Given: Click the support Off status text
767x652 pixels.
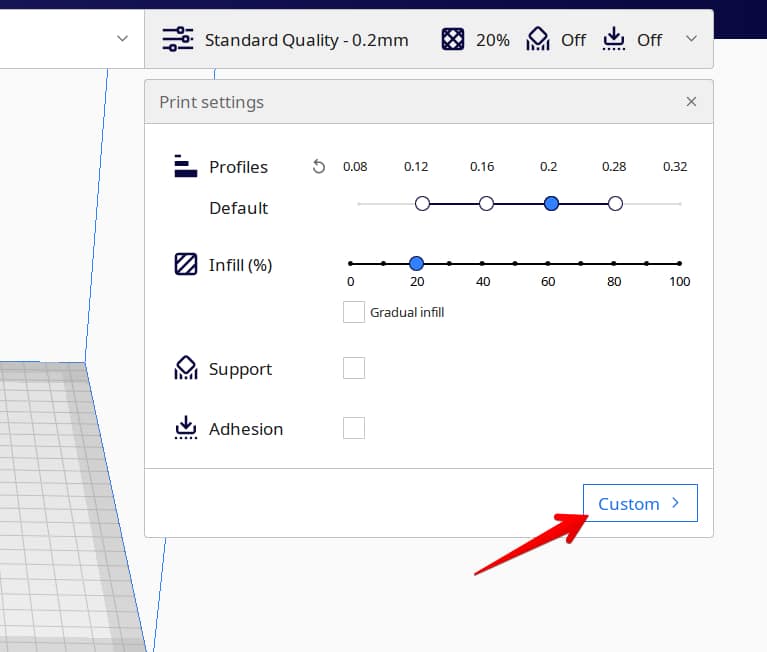Looking at the screenshot, I should click(x=573, y=40).
